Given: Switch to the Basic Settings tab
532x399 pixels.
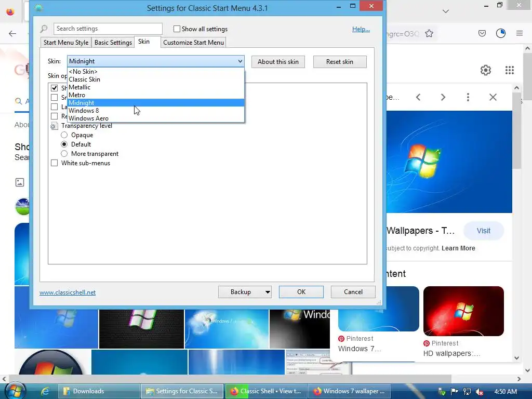Looking at the screenshot, I should tap(113, 43).
